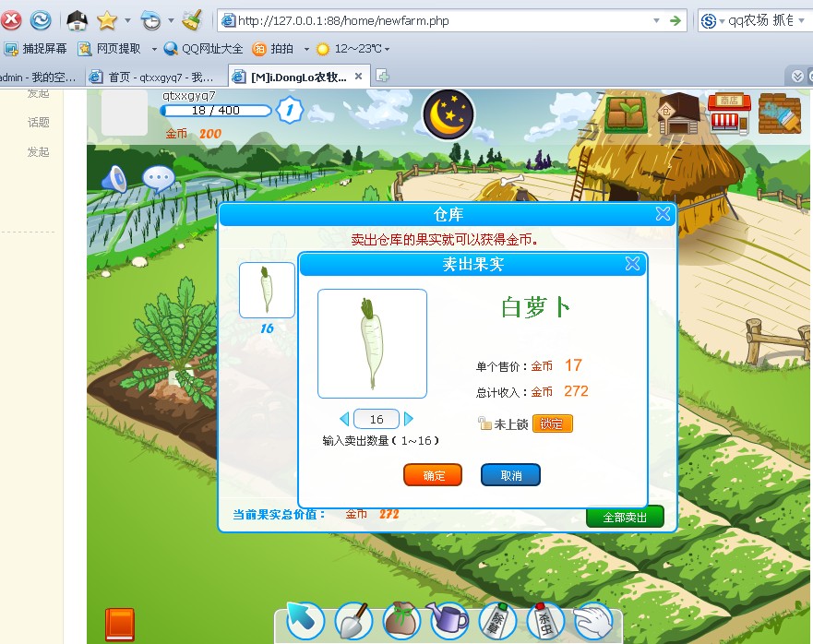Close the 卖出果实 dialog
813x644 pixels.
click(632, 263)
